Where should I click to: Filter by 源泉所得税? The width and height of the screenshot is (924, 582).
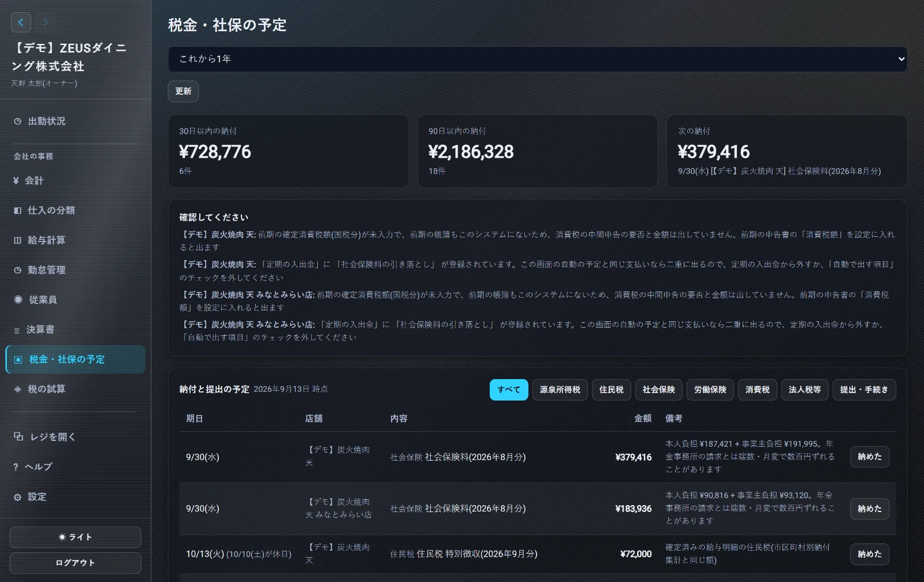560,390
